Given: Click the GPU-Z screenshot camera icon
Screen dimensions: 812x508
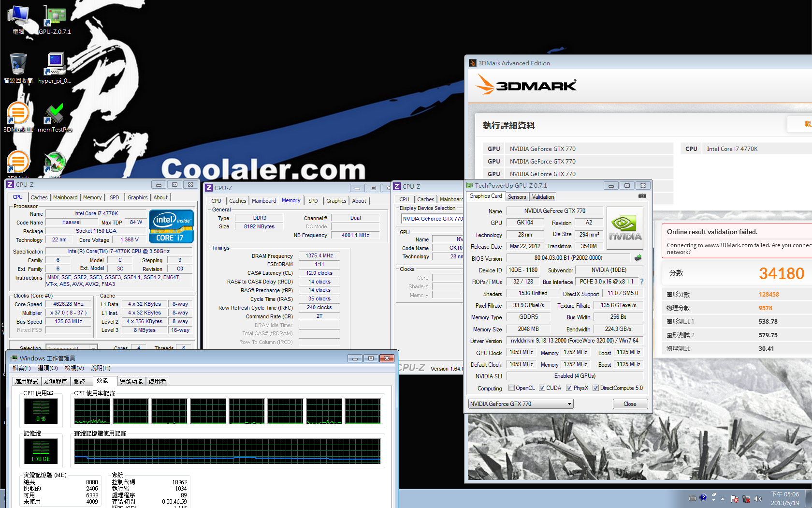Looking at the screenshot, I should (642, 196).
